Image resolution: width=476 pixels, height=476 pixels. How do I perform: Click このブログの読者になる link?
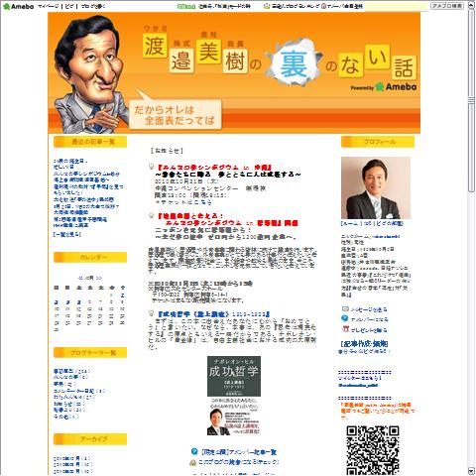coord(238,462)
